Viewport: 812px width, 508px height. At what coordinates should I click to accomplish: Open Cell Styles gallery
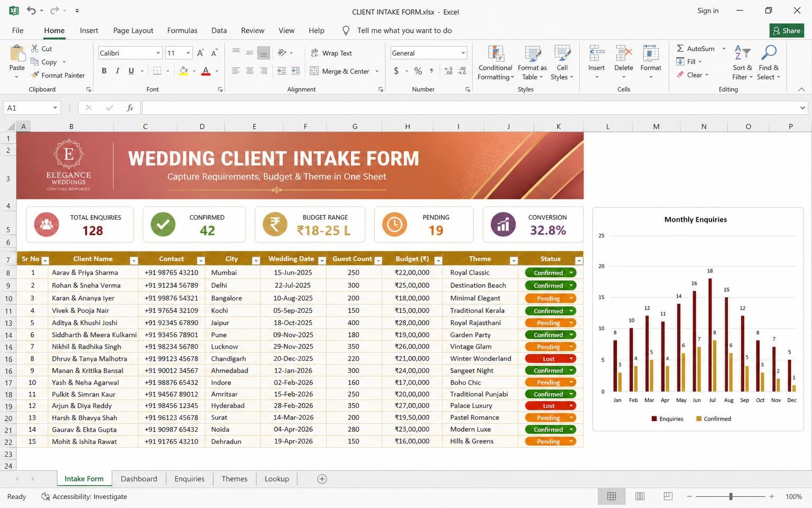pyautogui.click(x=562, y=62)
